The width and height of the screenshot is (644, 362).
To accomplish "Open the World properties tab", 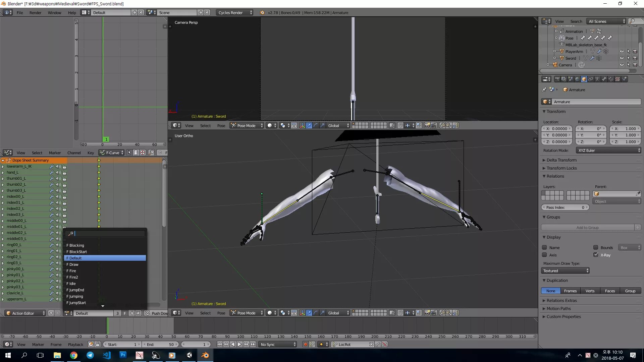I will pyautogui.click(x=577, y=79).
